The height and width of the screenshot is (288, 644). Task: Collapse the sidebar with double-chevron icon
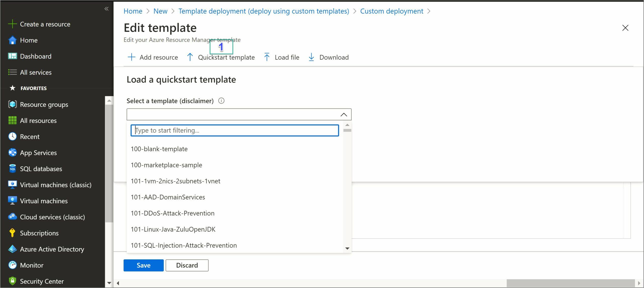106,9
